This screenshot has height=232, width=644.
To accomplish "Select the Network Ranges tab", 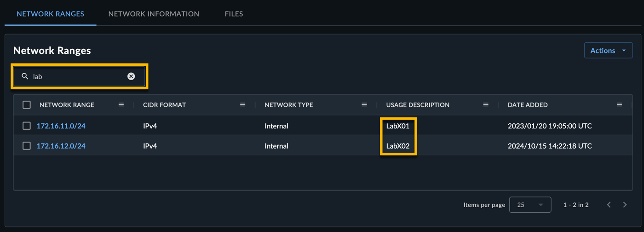I will pyautogui.click(x=50, y=14).
